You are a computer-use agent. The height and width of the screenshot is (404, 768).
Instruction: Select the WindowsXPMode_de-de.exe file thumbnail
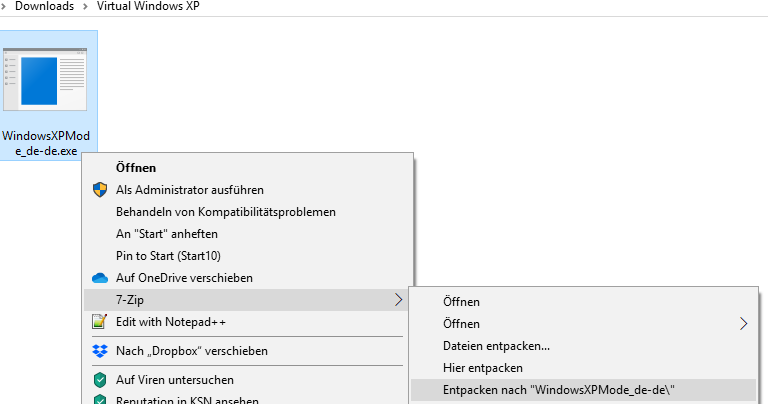tap(45, 79)
